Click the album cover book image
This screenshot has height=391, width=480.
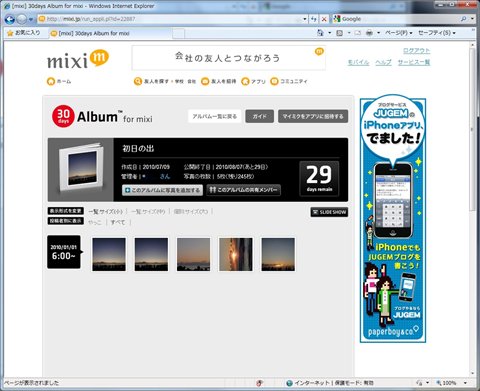point(81,168)
